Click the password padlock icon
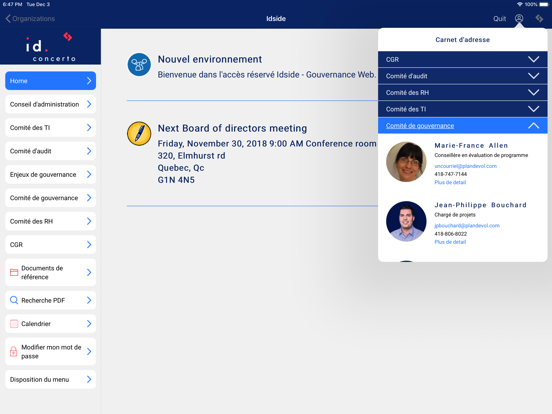Viewport: 552px width, 414px height. point(13,351)
